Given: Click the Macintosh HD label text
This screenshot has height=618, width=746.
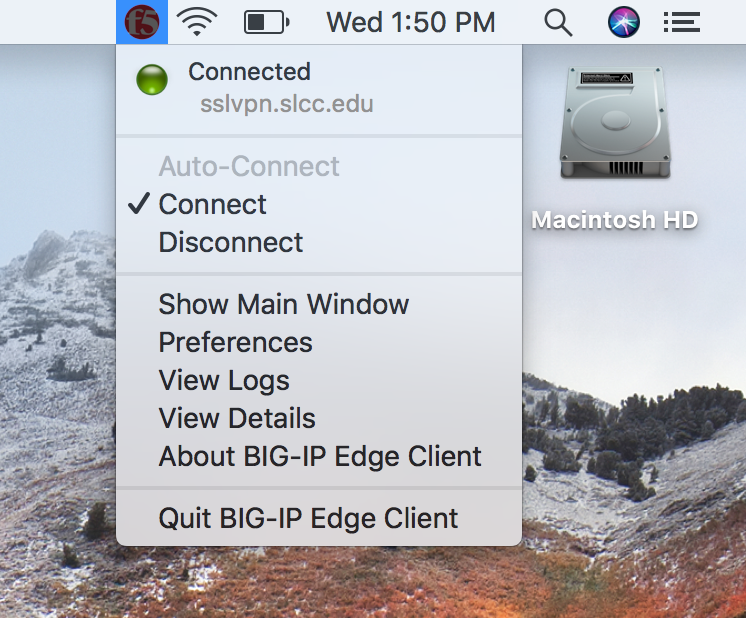Looking at the screenshot, I should [x=615, y=220].
